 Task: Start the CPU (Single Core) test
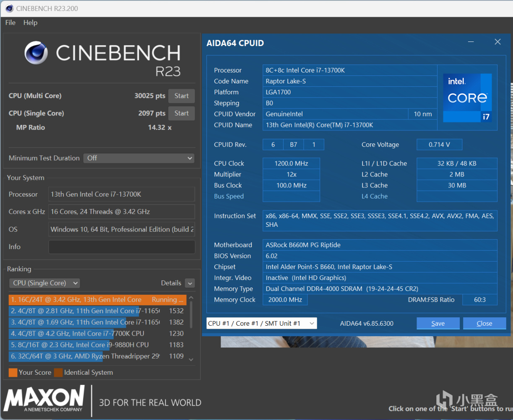coord(181,113)
